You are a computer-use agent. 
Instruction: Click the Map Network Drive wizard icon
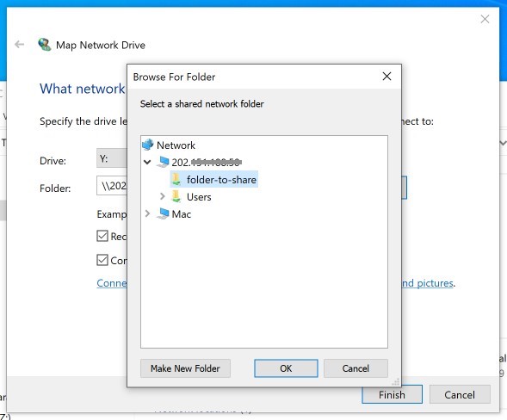click(x=45, y=44)
